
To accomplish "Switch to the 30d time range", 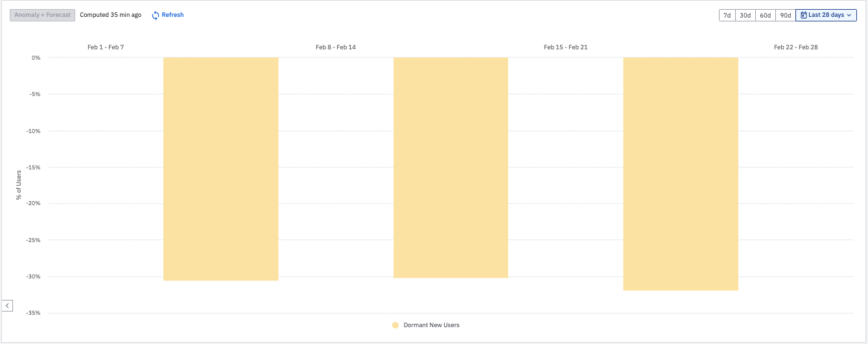I will point(745,15).
